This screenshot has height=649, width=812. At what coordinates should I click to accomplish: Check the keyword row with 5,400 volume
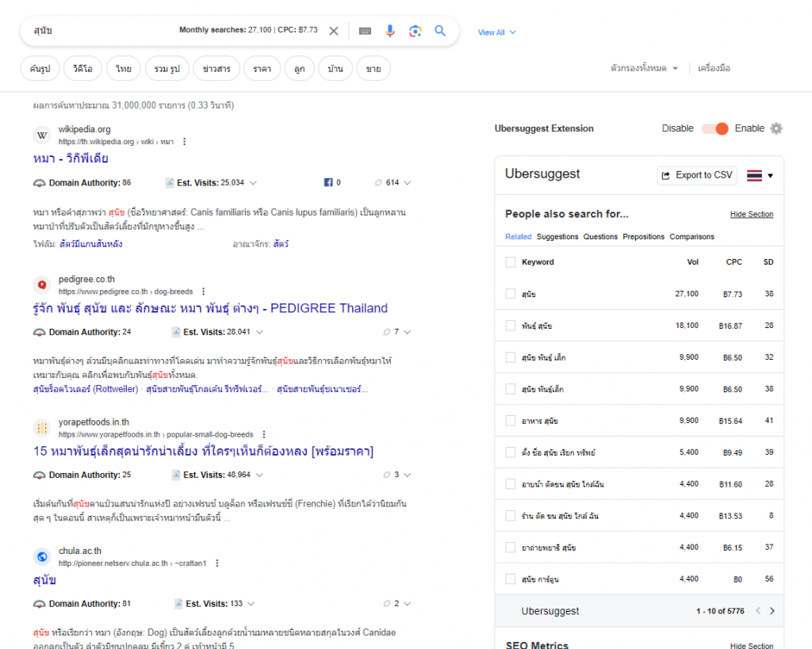point(511,452)
